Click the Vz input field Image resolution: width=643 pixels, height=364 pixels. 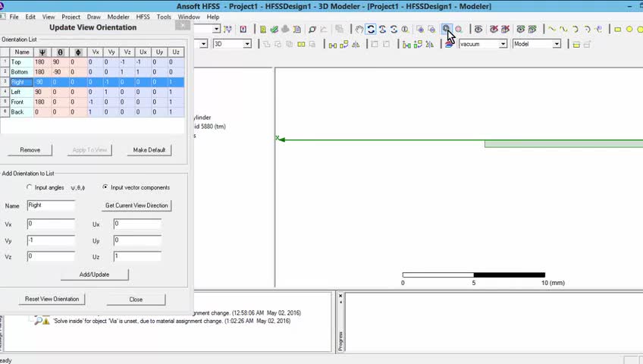(51, 256)
